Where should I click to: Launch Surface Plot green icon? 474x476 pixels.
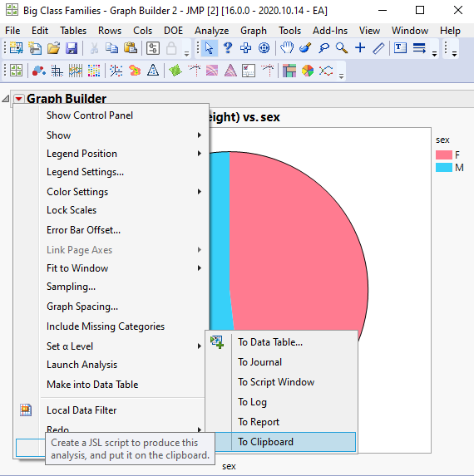[x=175, y=71]
